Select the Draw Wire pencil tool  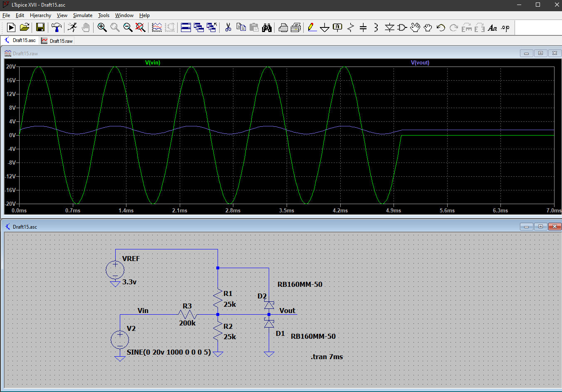pos(312,27)
